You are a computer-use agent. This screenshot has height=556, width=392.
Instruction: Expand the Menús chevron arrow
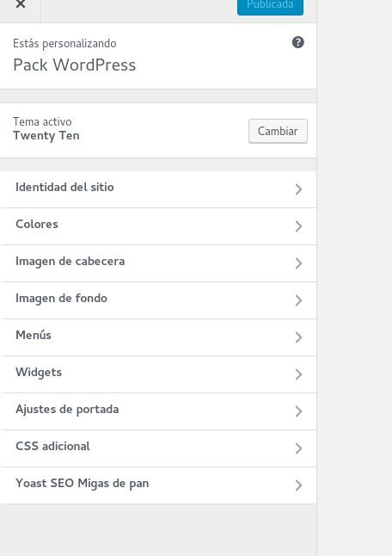point(298,337)
